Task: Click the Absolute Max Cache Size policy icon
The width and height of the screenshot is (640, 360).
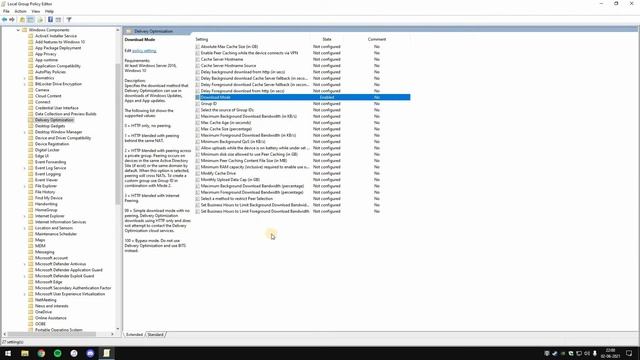Action: tap(198, 47)
